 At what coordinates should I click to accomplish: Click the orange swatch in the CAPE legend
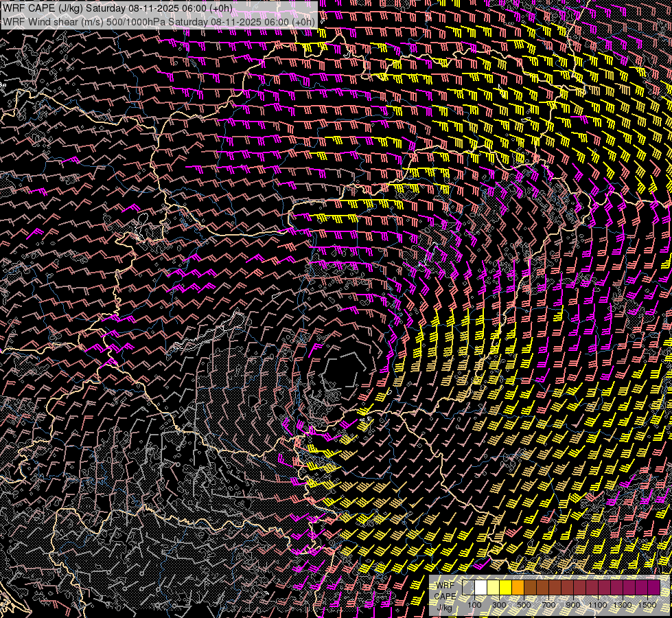tap(518, 588)
